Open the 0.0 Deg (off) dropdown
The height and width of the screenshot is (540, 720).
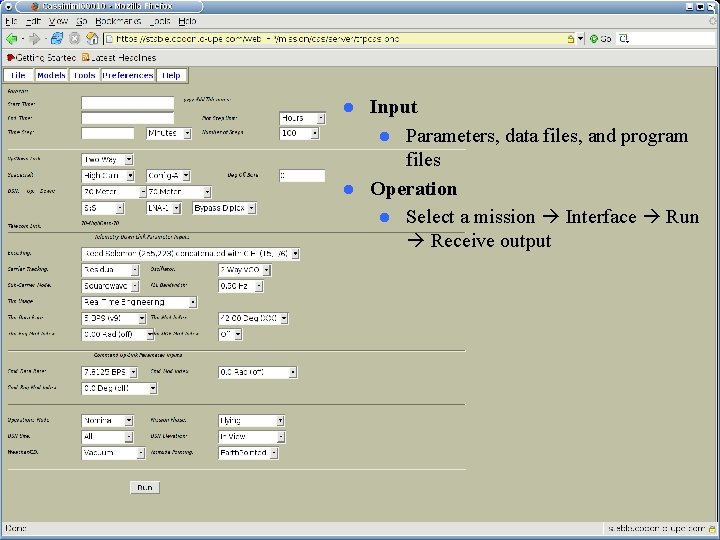coord(119,388)
